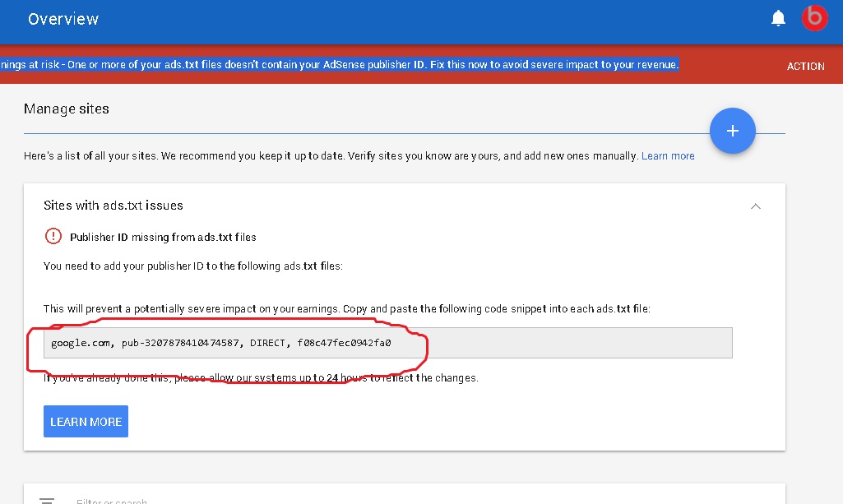Open the notifications bell
Viewport: 843px width, 504px height.
778,18
